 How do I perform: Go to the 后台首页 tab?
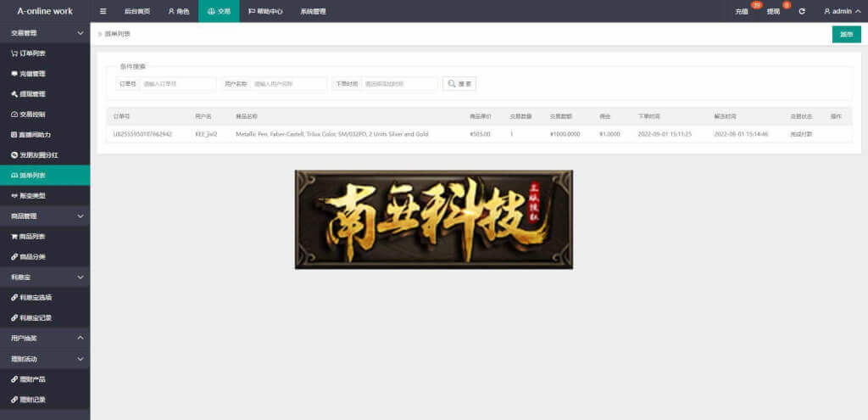(136, 11)
